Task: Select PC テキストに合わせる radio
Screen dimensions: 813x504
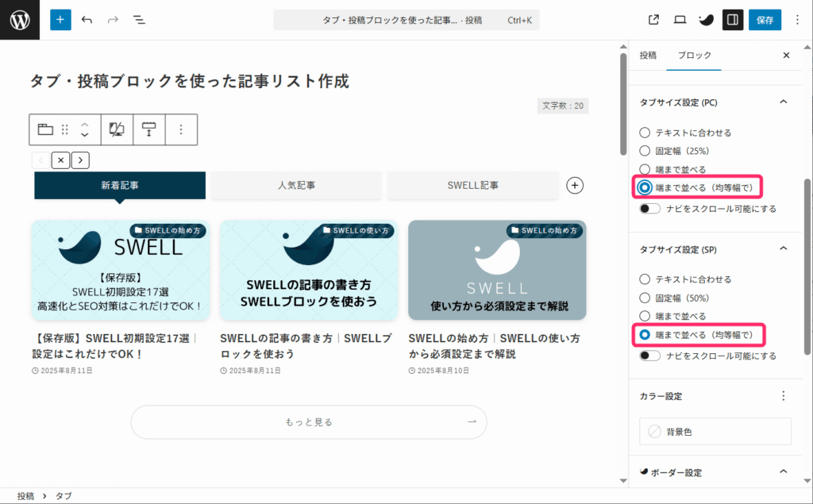Action: click(x=645, y=133)
